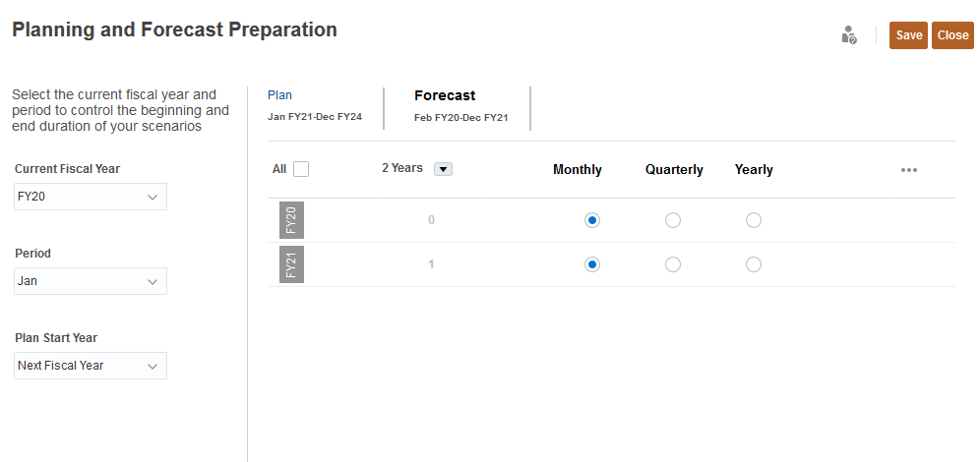Open the three-dots actions menu
Screen dimensions: 980x462
pyautogui.click(x=909, y=170)
